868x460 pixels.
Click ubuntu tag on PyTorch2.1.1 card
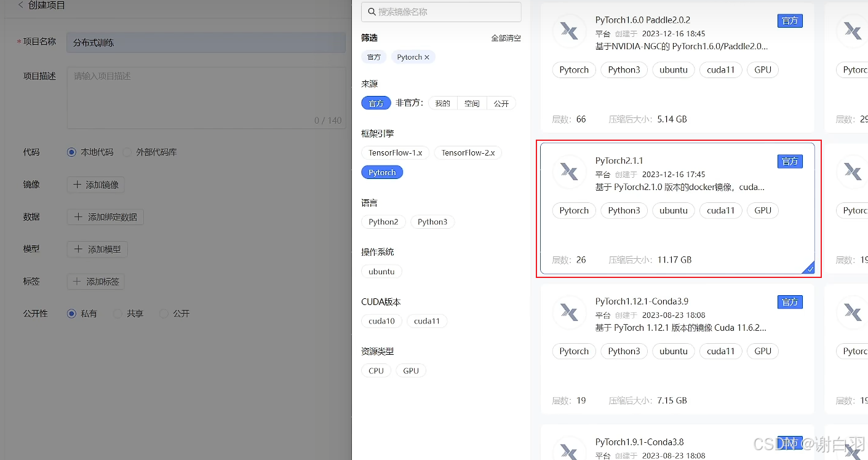(674, 211)
